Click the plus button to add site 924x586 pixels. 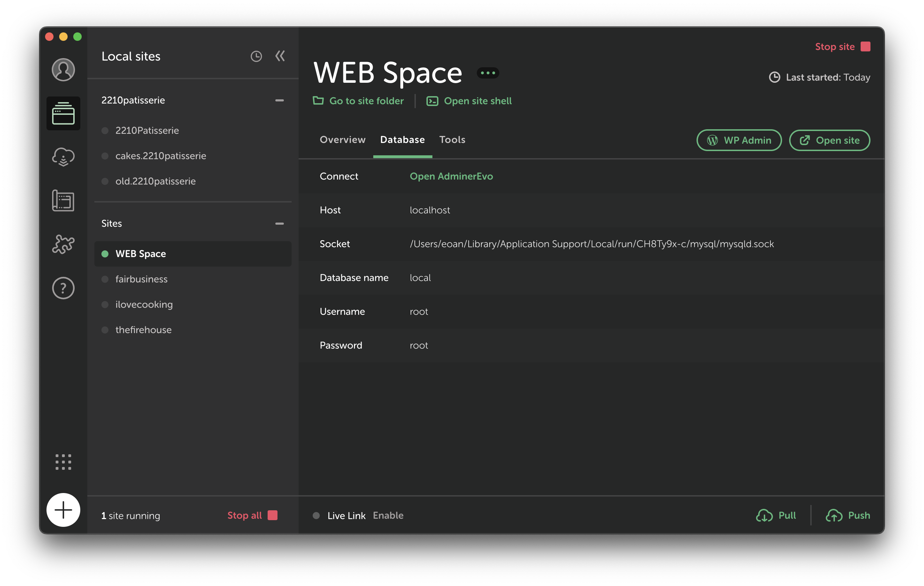pos(63,510)
